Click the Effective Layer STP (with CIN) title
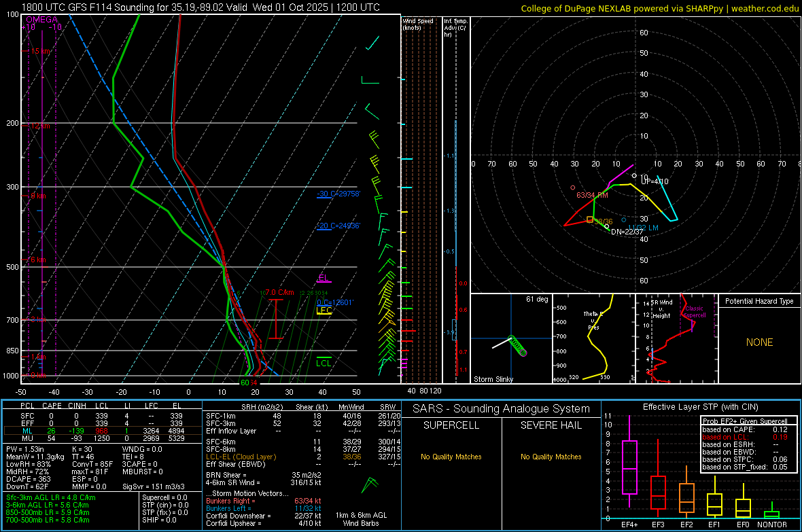Image resolution: width=802 pixels, height=532 pixels. click(700, 407)
